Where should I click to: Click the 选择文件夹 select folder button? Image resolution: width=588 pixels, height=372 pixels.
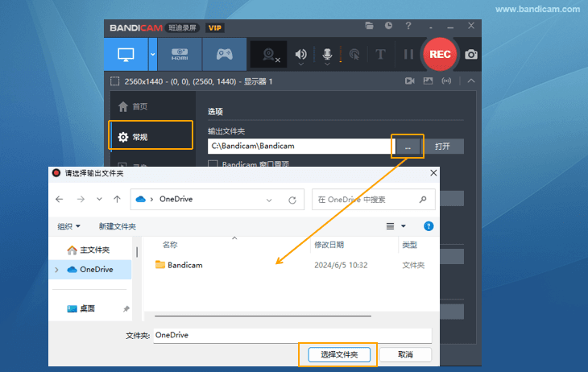click(x=339, y=354)
